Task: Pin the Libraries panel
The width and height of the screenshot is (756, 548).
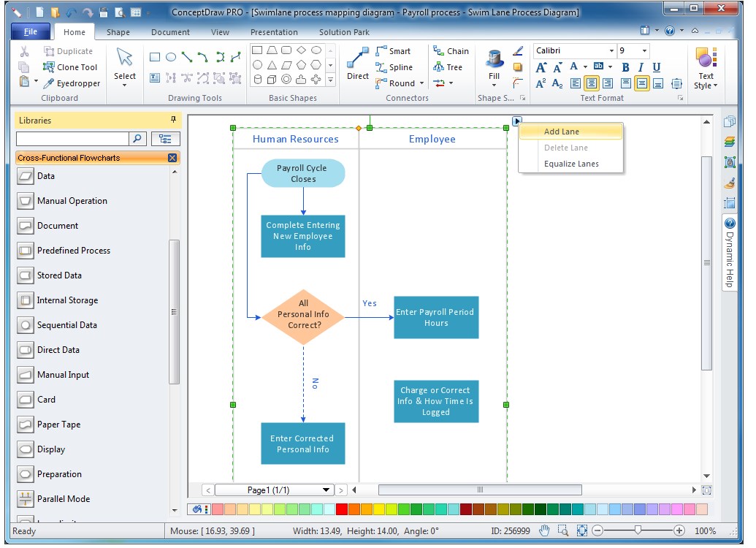Action: (174, 119)
